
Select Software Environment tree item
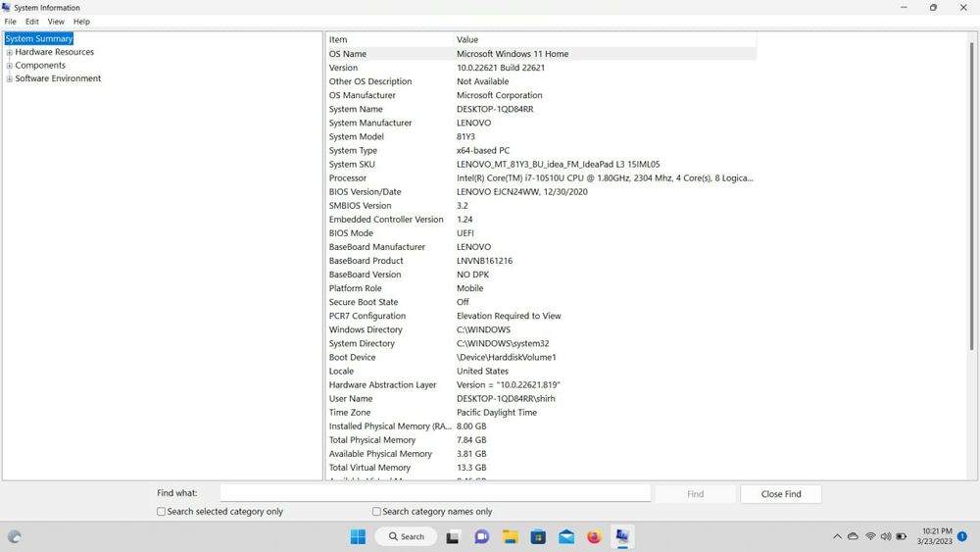point(58,78)
